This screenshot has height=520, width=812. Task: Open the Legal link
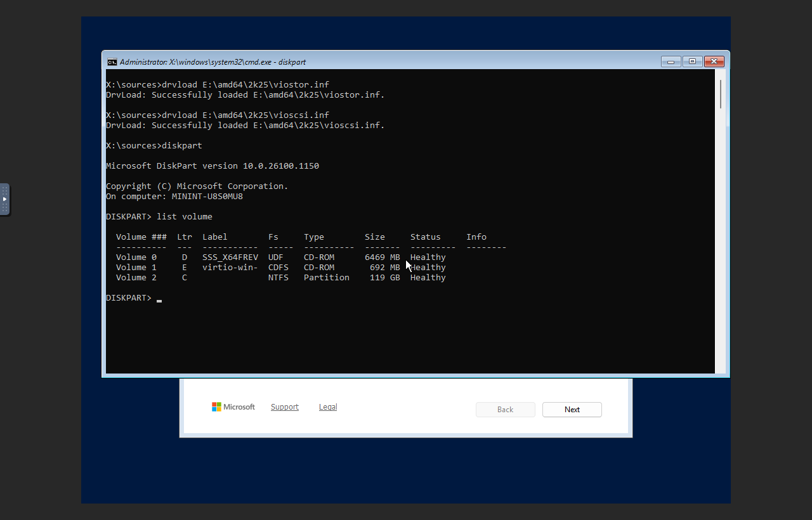coord(328,407)
